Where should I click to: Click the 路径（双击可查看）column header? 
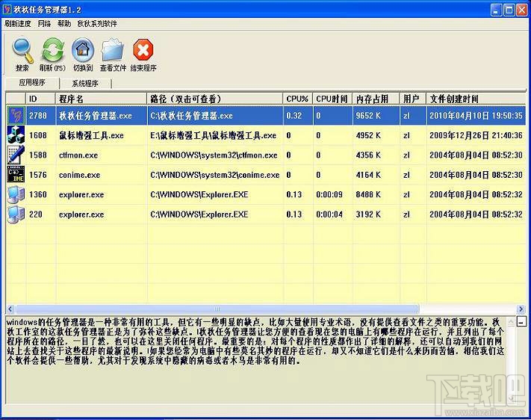(215, 99)
